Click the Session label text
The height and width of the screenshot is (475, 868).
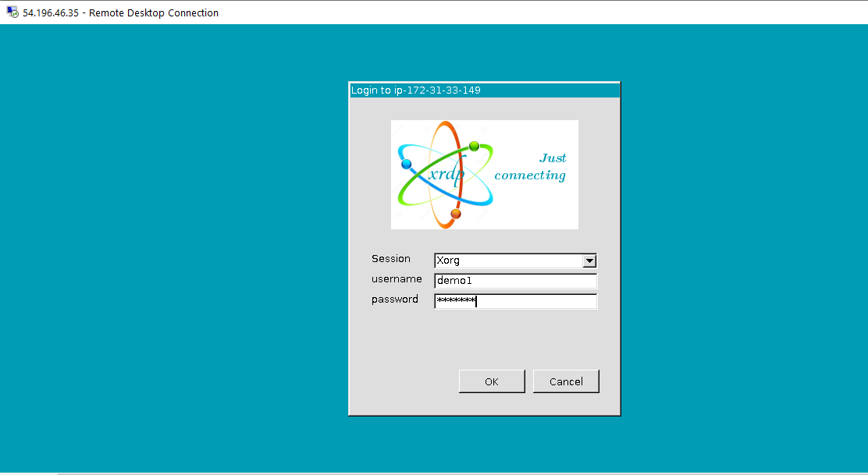[x=391, y=259]
